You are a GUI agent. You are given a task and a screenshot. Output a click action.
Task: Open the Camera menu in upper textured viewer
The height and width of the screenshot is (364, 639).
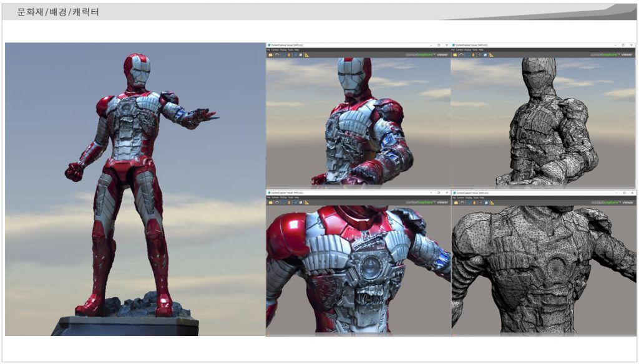pyautogui.click(x=275, y=50)
